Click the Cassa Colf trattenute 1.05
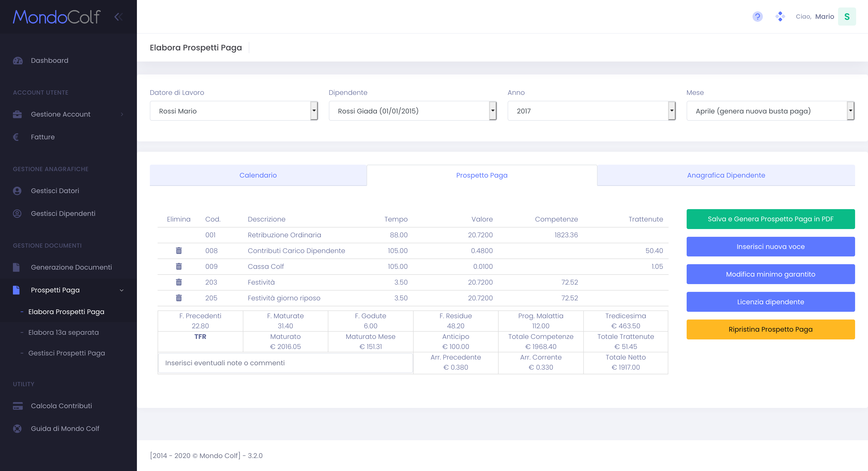Image resolution: width=868 pixels, height=471 pixels. point(657,266)
